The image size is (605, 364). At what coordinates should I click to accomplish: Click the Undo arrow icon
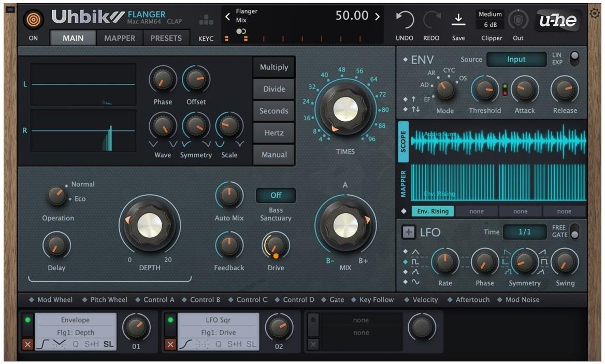coord(405,20)
